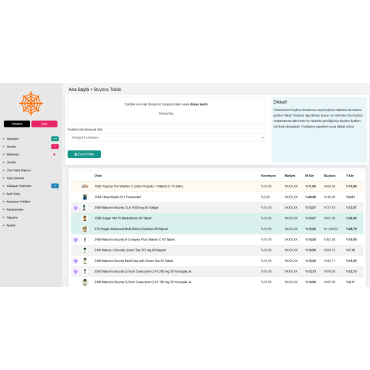370x370 pixels.
Task: Click the %Kâr column header
Action: click(x=350, y=176)
